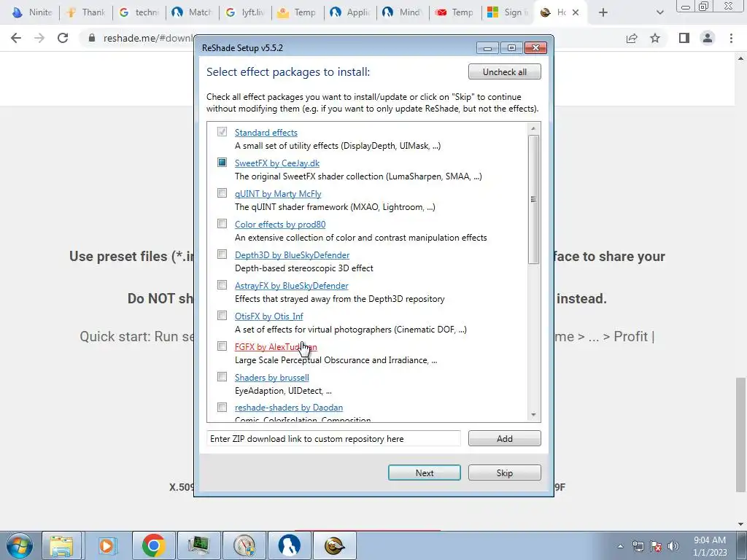
Task: Click the site lock icon
Action: [92, 38]
